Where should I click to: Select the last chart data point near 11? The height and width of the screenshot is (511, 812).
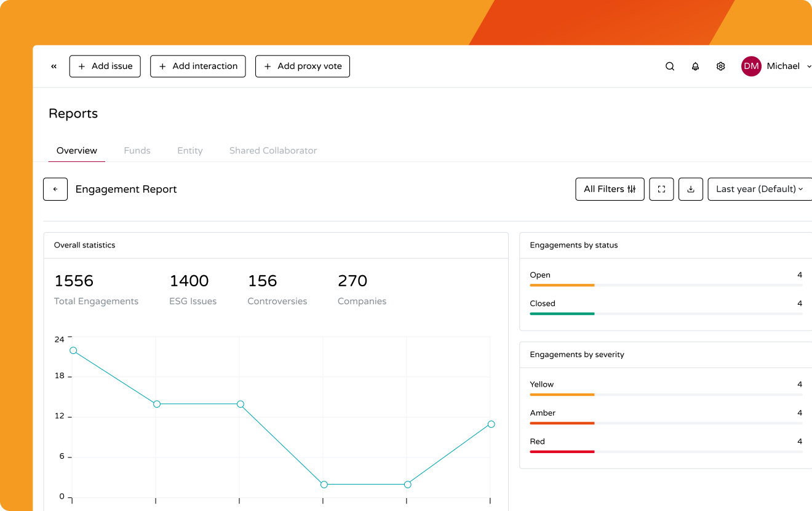491,424
